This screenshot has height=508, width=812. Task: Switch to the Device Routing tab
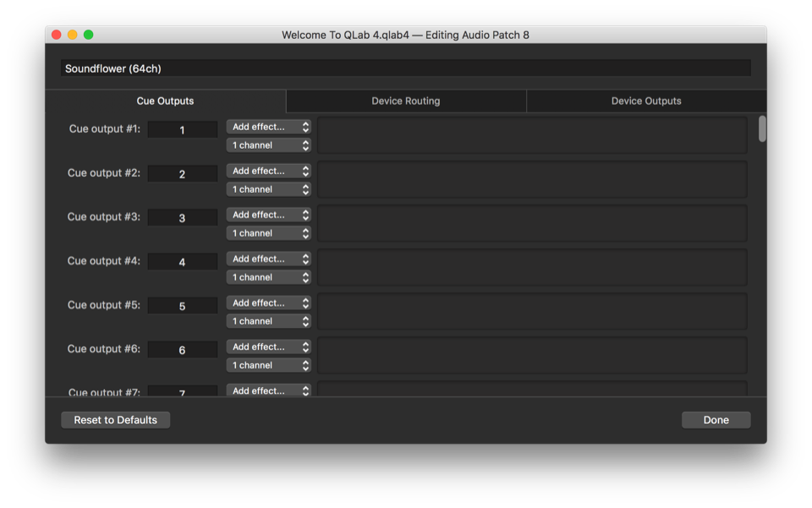coord(406,101)
